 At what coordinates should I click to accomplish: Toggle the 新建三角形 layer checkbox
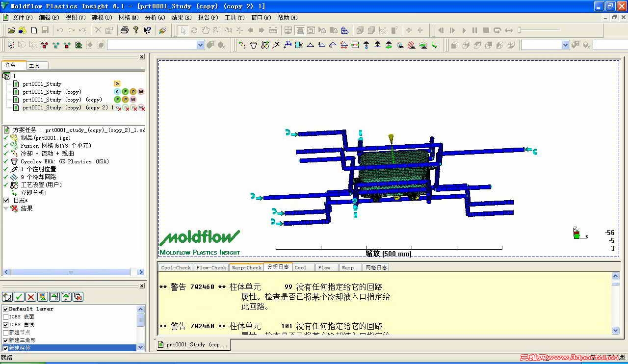point(6,340)
